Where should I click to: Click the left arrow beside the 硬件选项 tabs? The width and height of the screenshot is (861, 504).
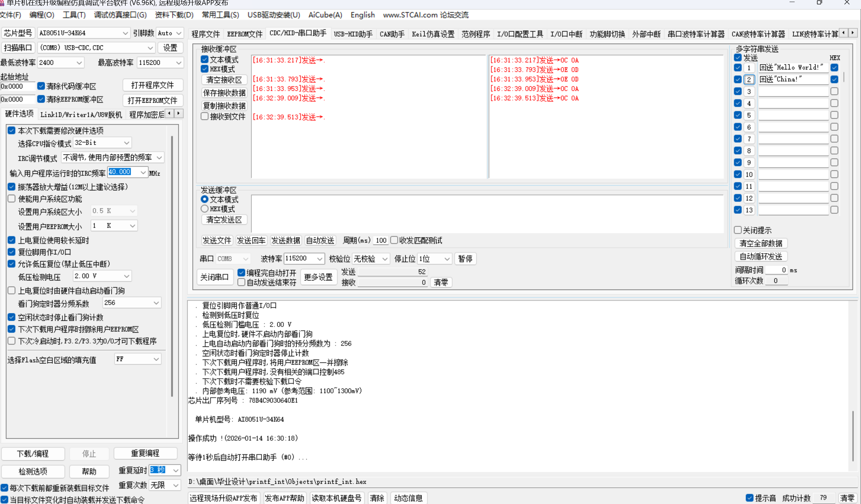pos(170,113)
